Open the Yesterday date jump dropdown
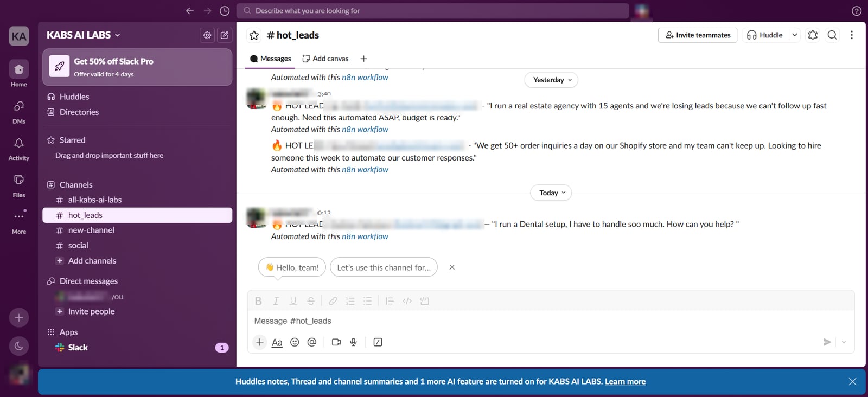Screen dimensions: 868x397 tap(551, 80)
